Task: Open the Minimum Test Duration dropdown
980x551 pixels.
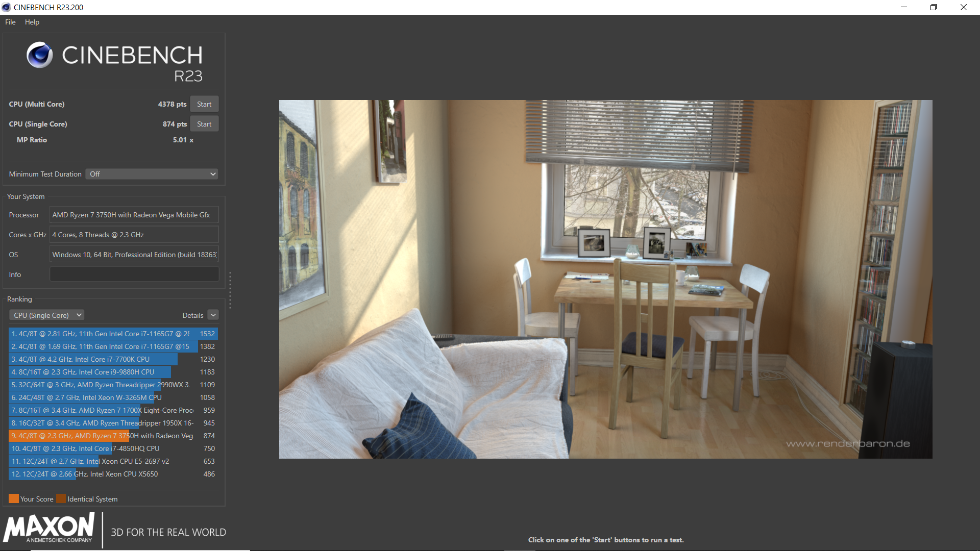Action: (152, 174)
